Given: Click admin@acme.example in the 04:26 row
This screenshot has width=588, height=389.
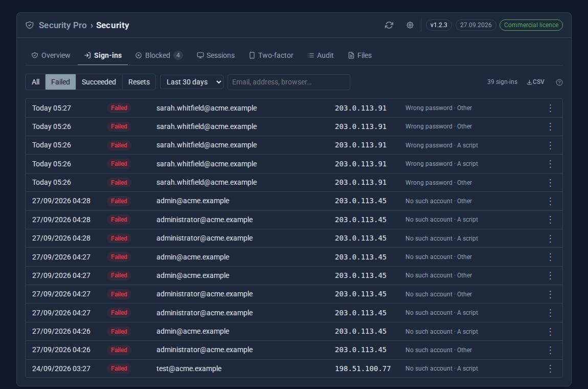Looking at the screenshot, I should 193,332.
